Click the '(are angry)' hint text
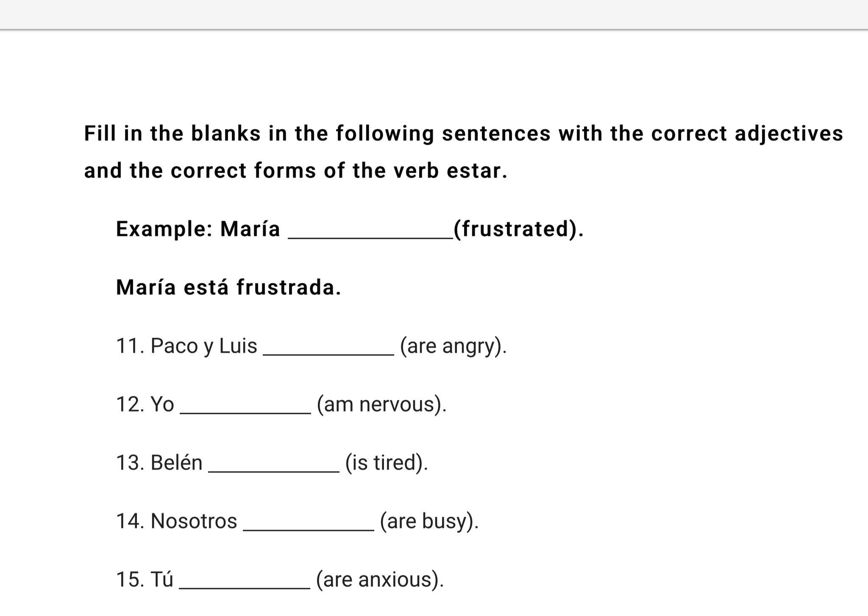The width and height of the screenshot is (868, 616). (x=453, y=346)
